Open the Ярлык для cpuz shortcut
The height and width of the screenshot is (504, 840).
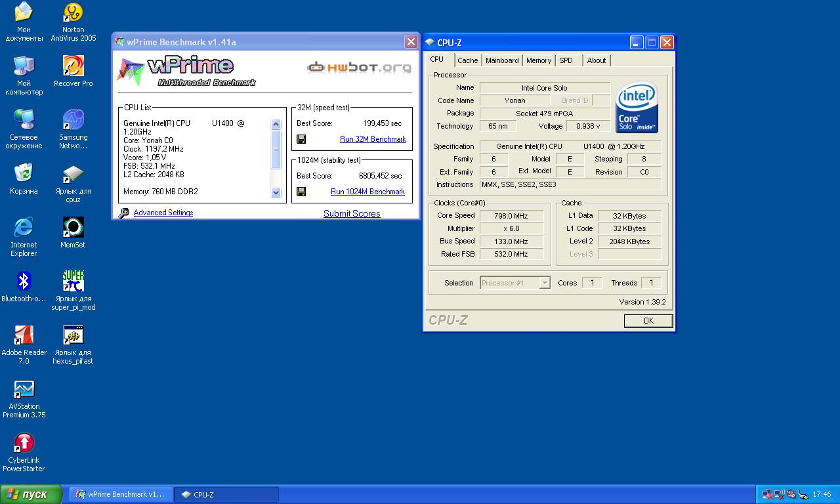pos(73,183)
